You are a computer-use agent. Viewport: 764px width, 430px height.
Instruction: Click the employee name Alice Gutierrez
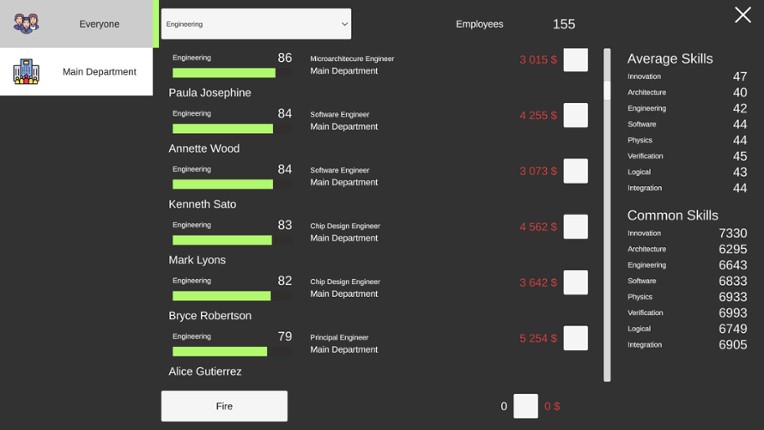click(x=205, y=371)
